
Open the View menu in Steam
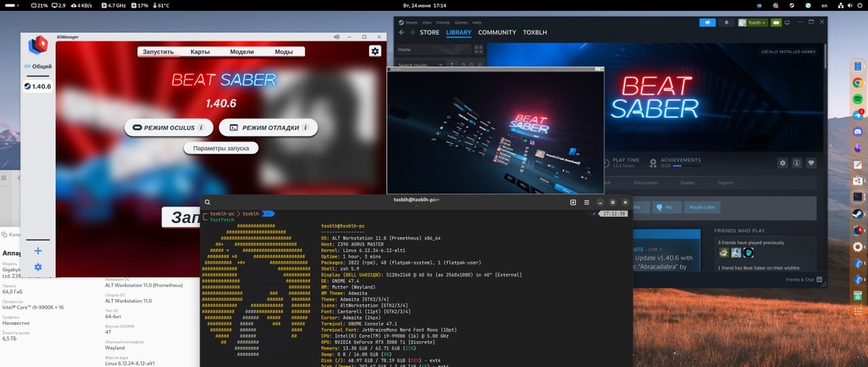[427, 22]
